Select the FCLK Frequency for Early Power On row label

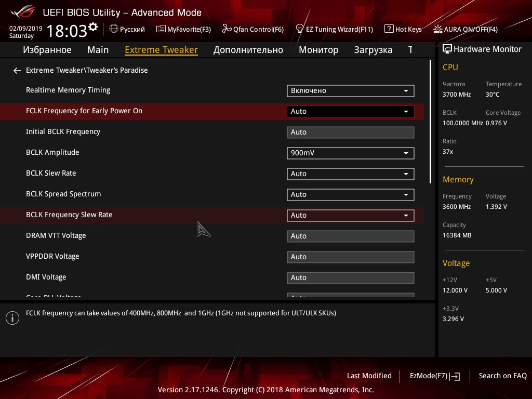(x=84, y=111)
